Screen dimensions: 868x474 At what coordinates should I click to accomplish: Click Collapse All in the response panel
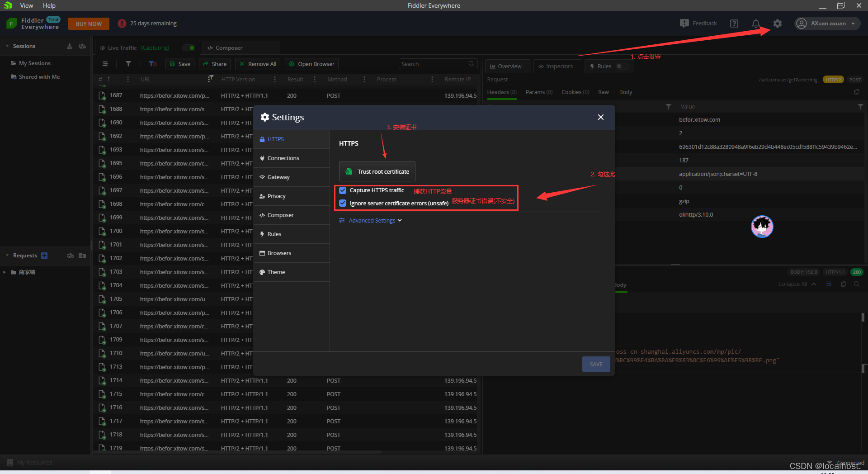(797, 284)
